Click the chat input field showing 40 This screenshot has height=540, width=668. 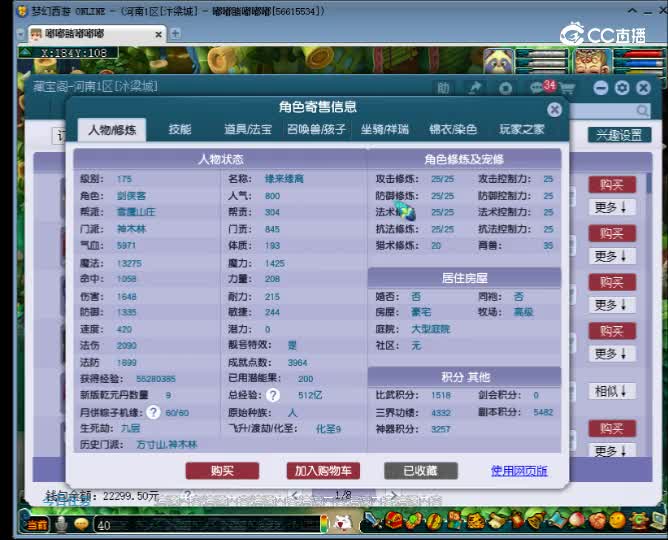click(207, 525)
